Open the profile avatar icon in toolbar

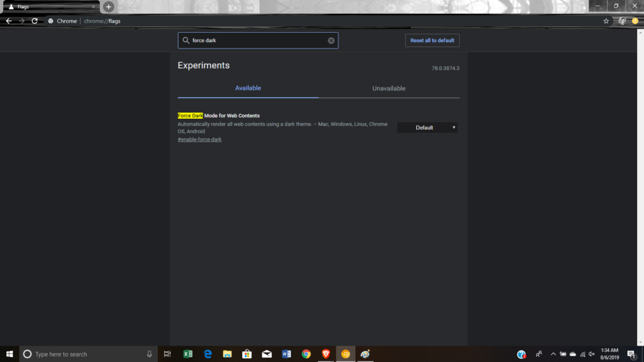(622, 21)
